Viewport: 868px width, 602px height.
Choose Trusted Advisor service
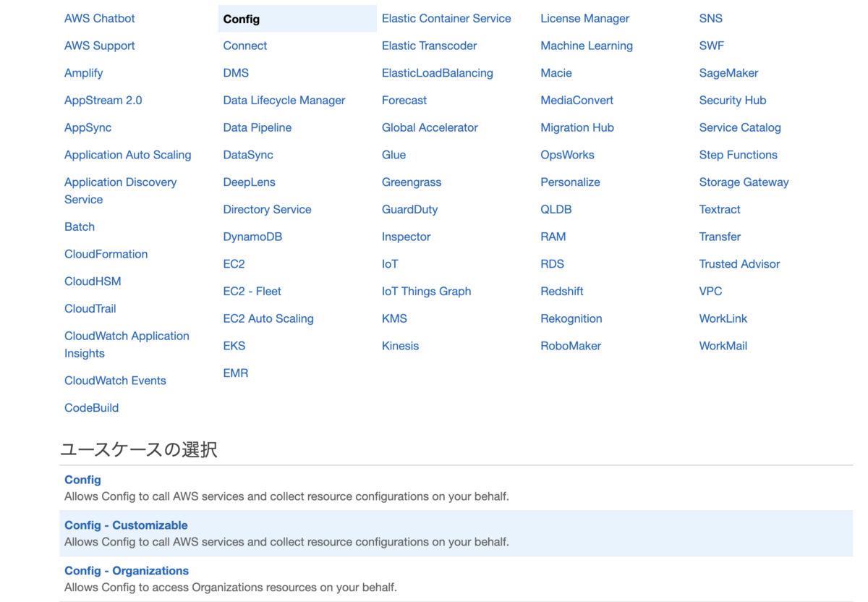click(739, 264)
